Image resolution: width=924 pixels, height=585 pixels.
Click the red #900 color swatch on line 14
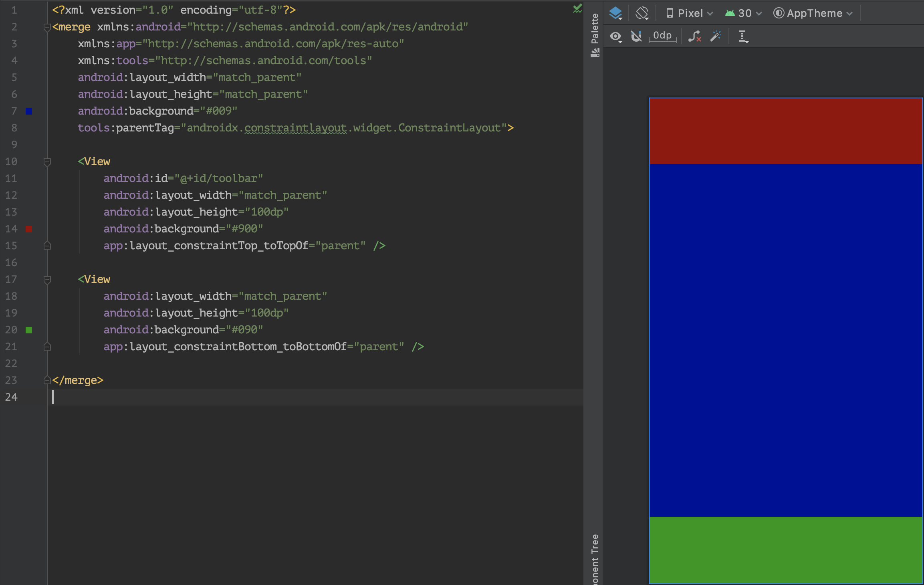[29, 229]
